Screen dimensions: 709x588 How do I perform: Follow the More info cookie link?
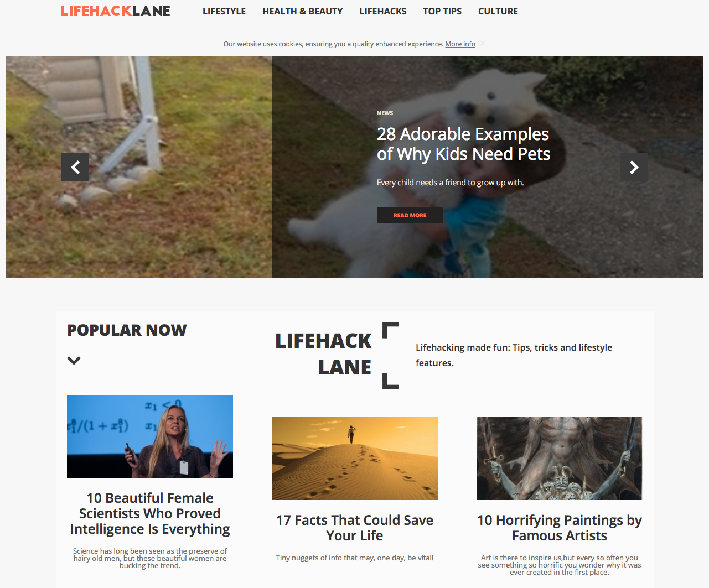click(460, 44)
